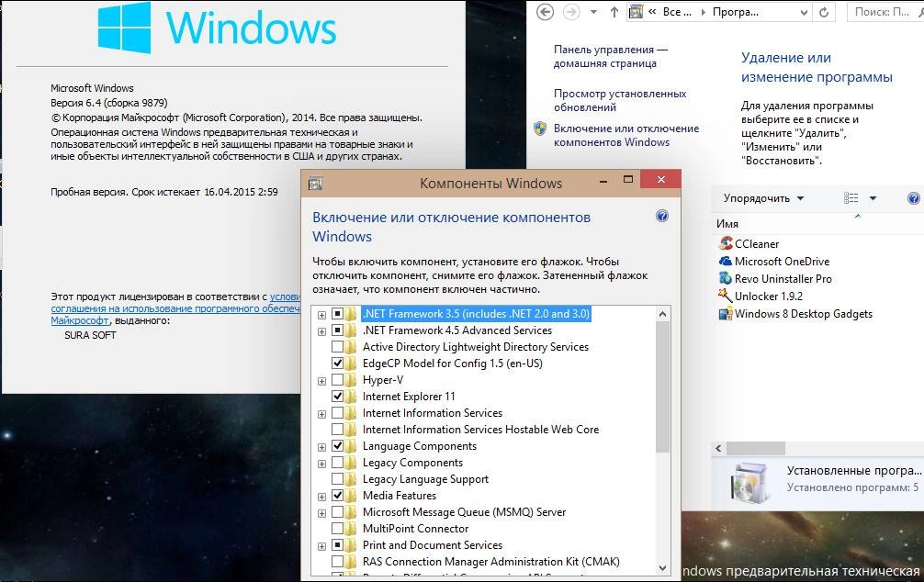Click the Revo Uninstaller Pro icon
This screenshot has height=582, width=924.
coord(726,279)
